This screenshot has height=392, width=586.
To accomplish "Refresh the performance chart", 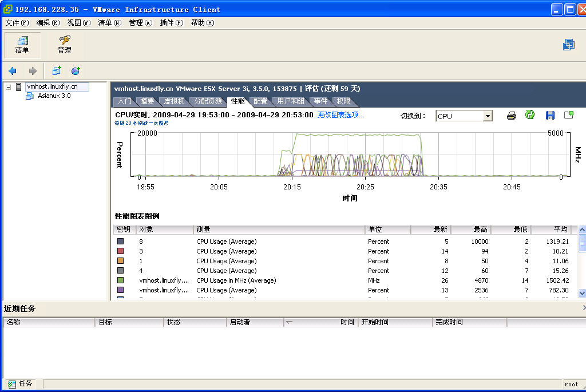I will (530, 116).
